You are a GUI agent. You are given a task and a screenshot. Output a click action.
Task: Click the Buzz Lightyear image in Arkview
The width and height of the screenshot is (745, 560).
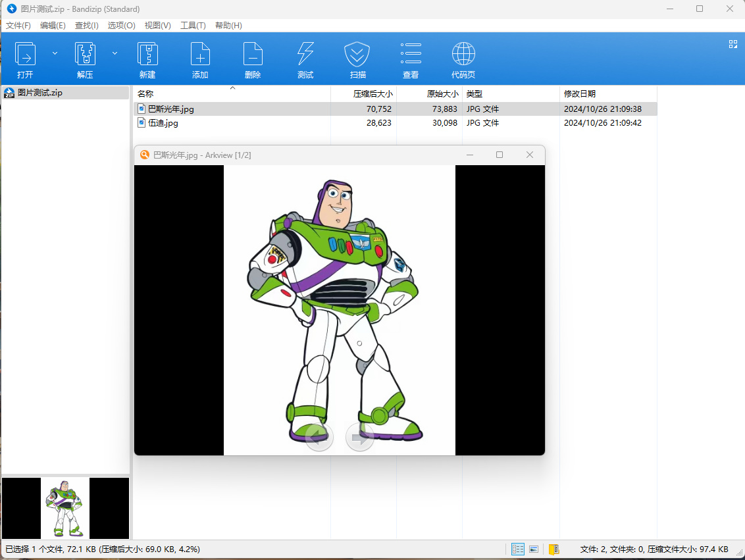coord(339,310)
